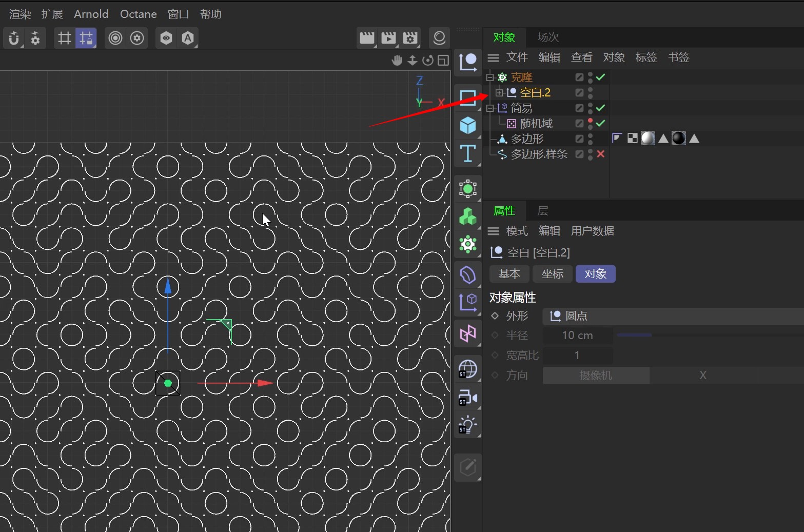804x532 pixels.
Task: Click the 半径 10 cm field
Action: tap(578, 336)
